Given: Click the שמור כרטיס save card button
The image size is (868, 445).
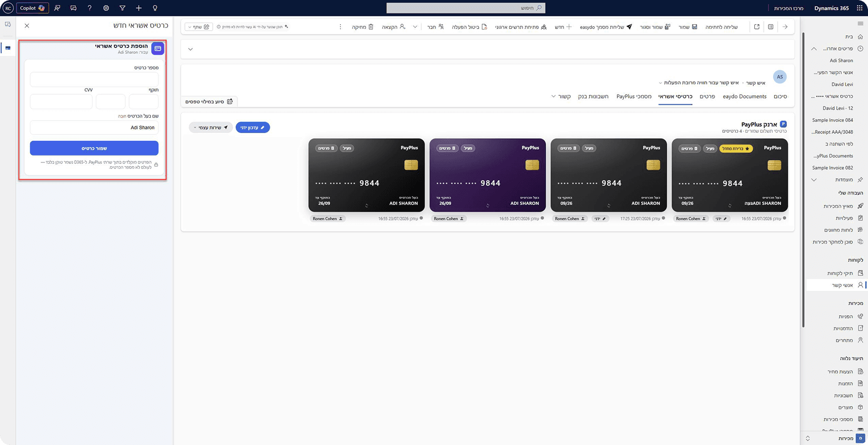Looking at the screenshot, I should (x=94, y=148).
